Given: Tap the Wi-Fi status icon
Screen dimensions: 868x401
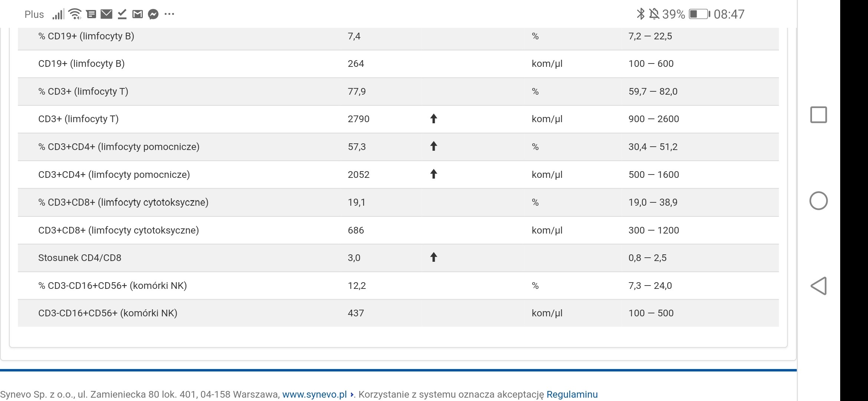Looking at the screenshot, I should click(75, 14).
